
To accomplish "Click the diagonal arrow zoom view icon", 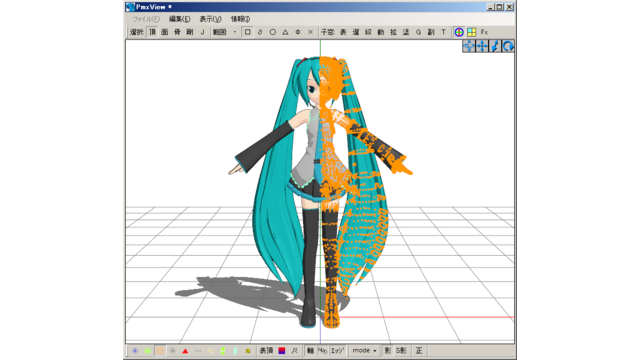I will 495,46.
